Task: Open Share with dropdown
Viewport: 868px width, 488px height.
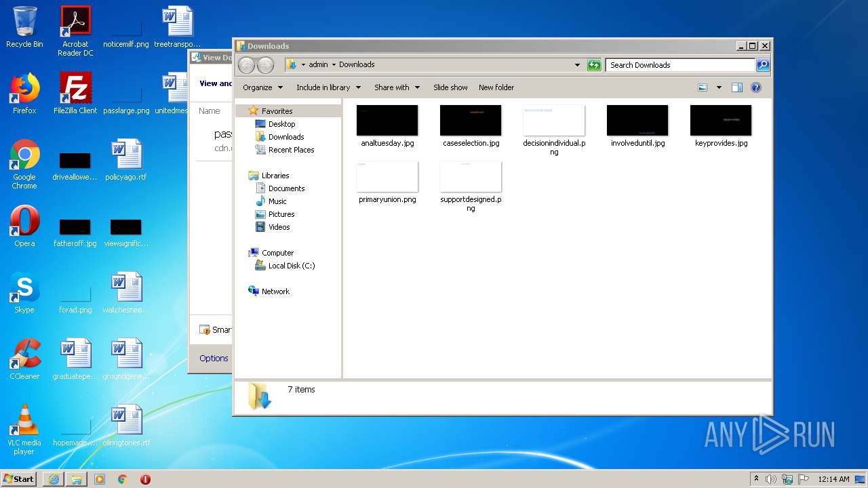Action: point(397,87)
